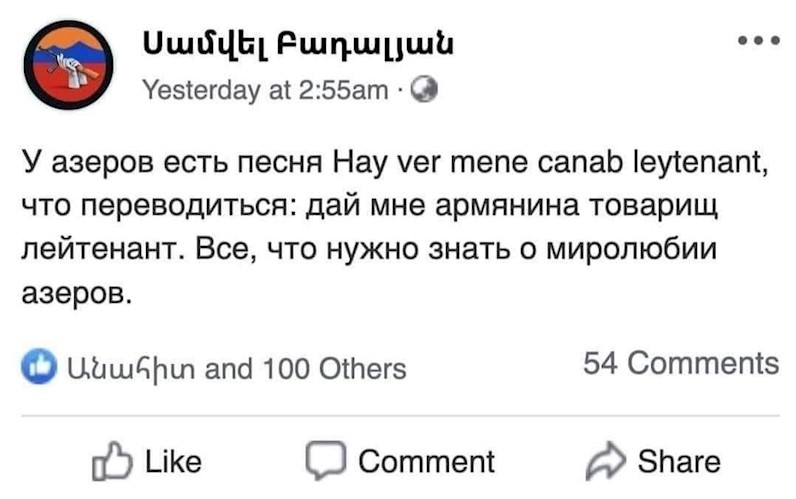Click the "Share" text label
The image size is (796, 499).
tap(679, 461)
